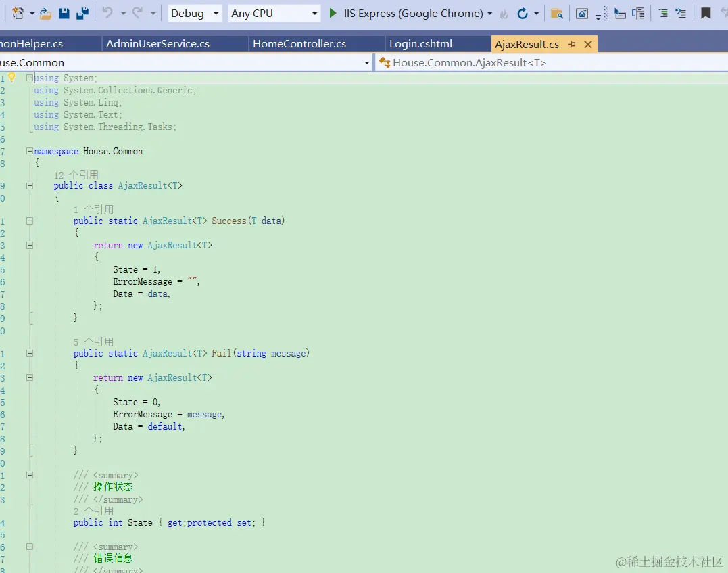Screen dimensions: 728x573
Task: Open the '1 个引用' references link
Action: 93,209
